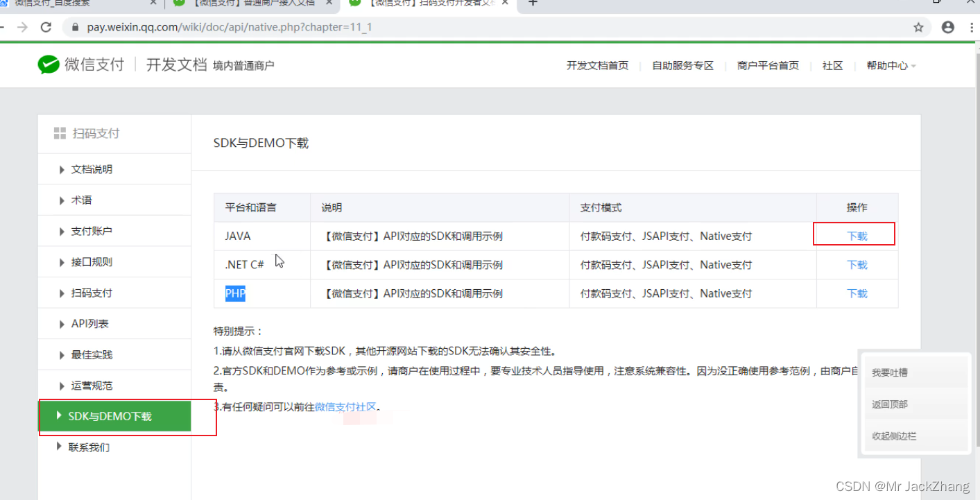
Task: Download the JAVA SDK via 下载 link
Action: click(857, 236)
